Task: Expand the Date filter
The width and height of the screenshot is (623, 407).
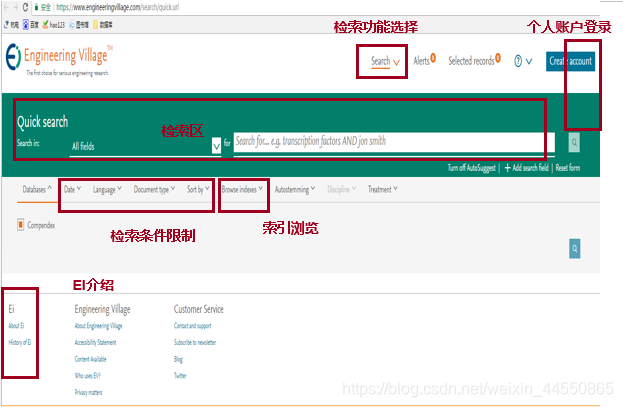Action: pyautogui.click(x=72, y=189)
